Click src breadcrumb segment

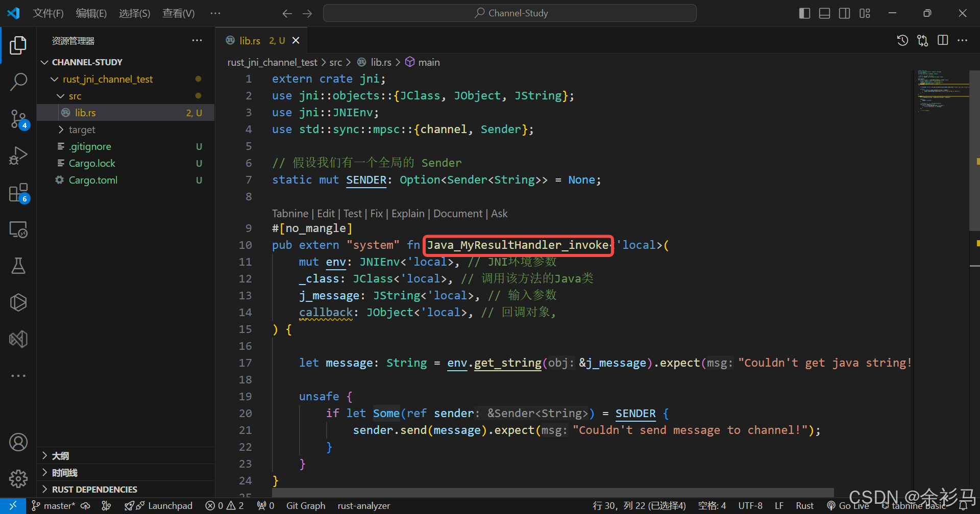335,62
